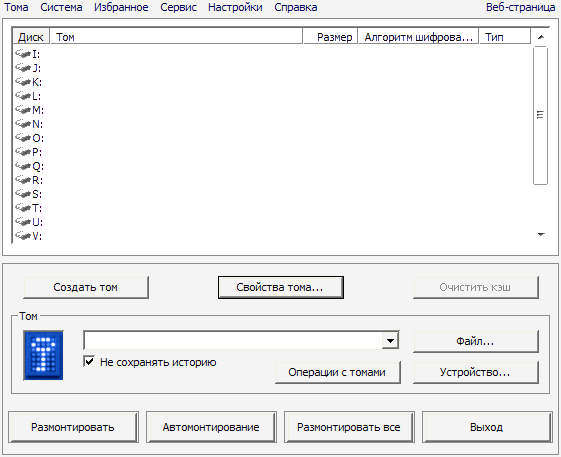
Task: Click the blue TrueCrypt volume logo
Action: [43, 355]
